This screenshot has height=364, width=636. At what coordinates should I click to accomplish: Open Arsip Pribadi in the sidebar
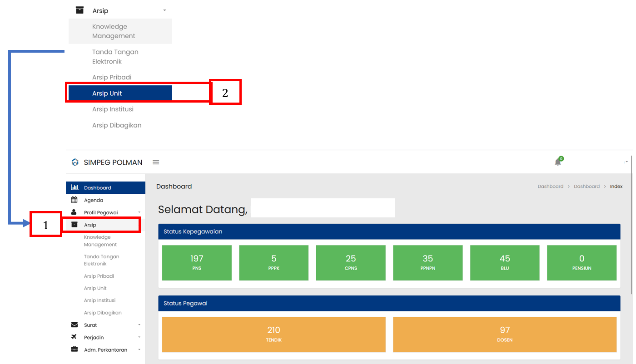[99, 276]
